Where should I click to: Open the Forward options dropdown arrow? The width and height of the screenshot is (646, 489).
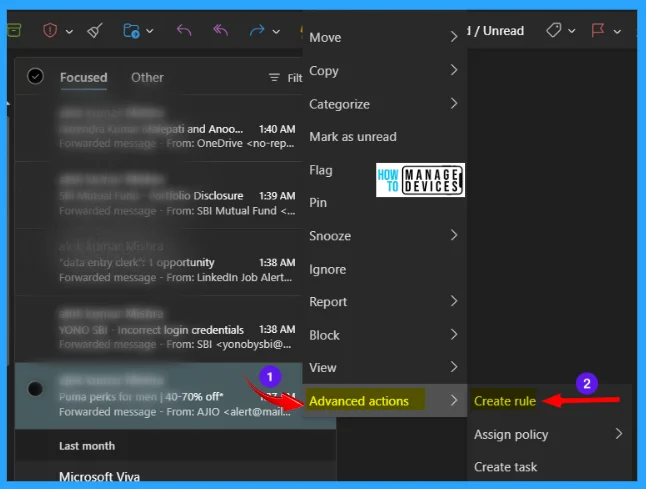tap(276, 32)
